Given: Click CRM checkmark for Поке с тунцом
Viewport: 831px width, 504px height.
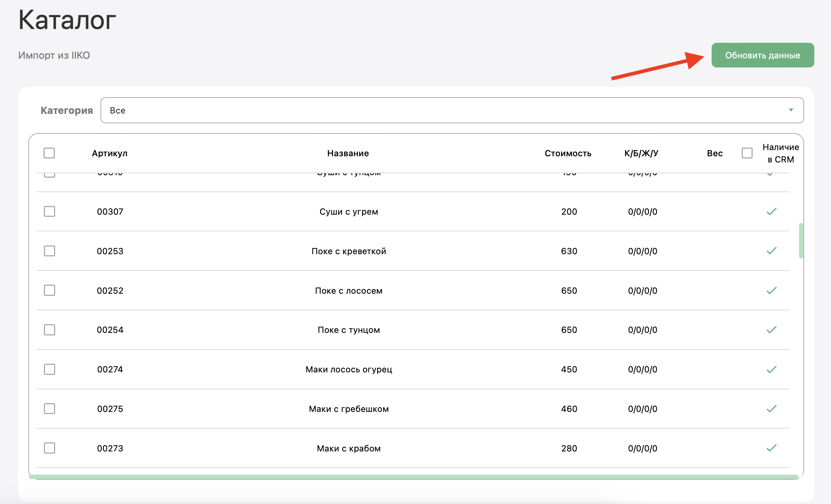Looking at the screenshot, I should pyautogui.click(x=771, y=330).
